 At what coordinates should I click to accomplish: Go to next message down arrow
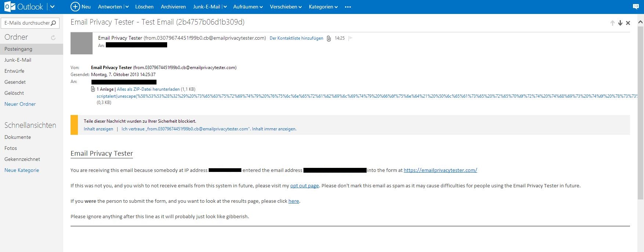[620, 23]
